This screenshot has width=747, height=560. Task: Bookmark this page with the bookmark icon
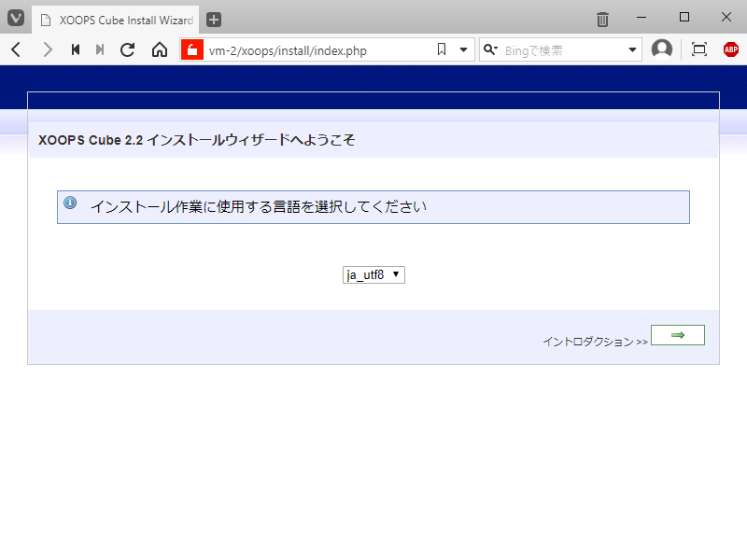point(442,49)
